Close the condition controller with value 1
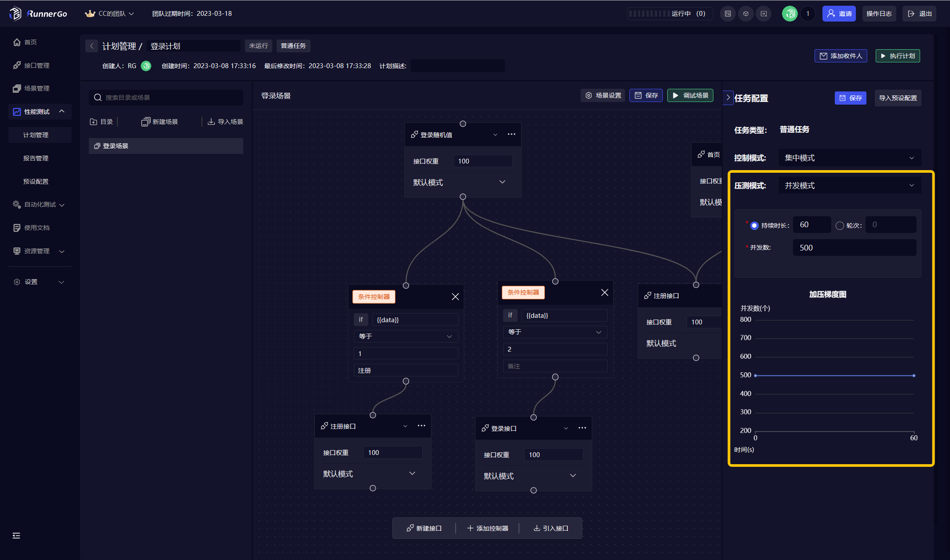 pyautogui.click(x=455, y=297)
